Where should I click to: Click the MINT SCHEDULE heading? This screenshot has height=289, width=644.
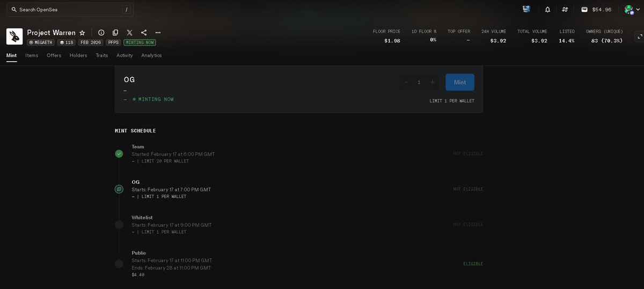pos(135,131)
